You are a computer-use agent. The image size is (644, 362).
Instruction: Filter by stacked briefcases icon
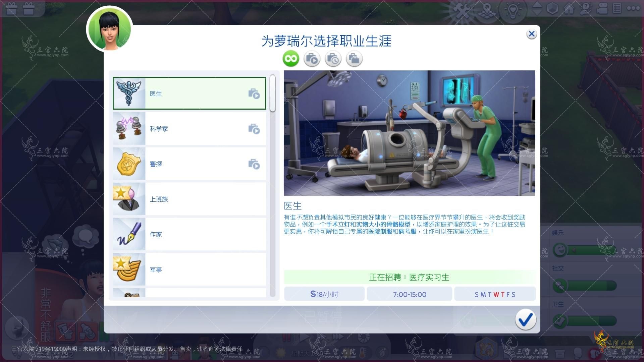(354, 59)
